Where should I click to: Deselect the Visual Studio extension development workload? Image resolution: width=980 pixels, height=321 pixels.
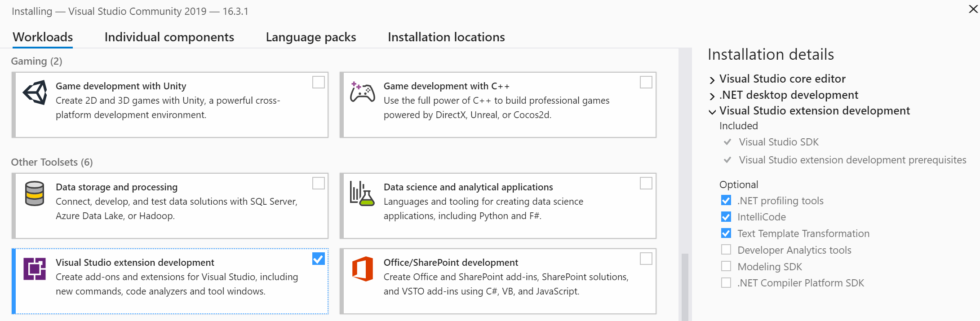(x=318, y=259)
